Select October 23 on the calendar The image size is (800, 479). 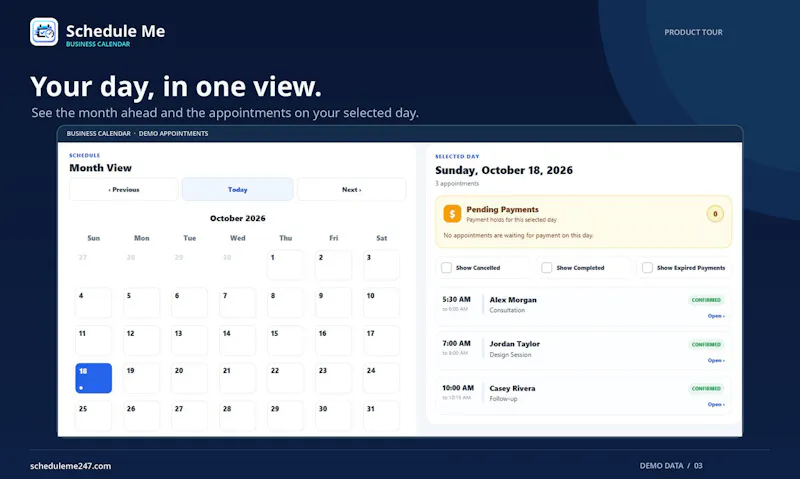point(333,378)
